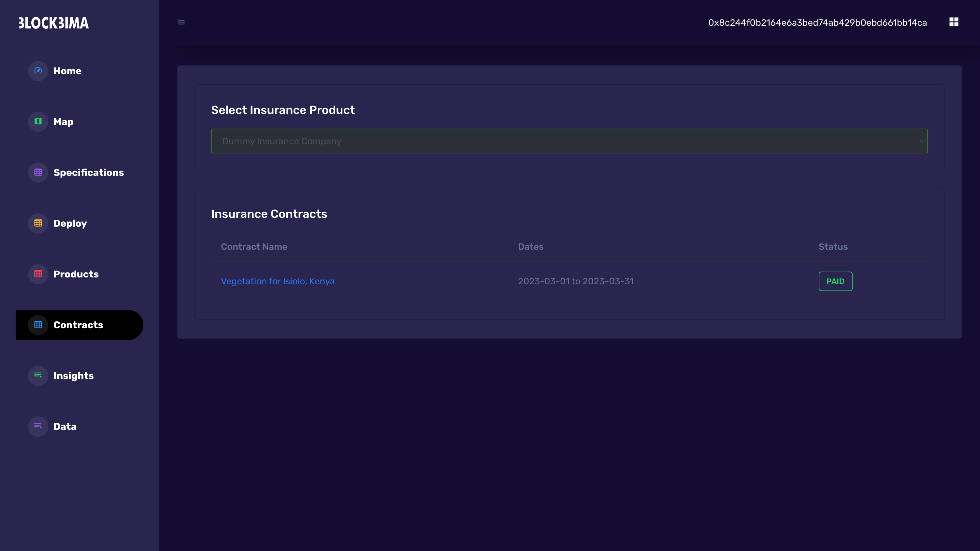Open the four-square apps grid icon
This screenshot has width=980, height=551.
pos(953,22)
